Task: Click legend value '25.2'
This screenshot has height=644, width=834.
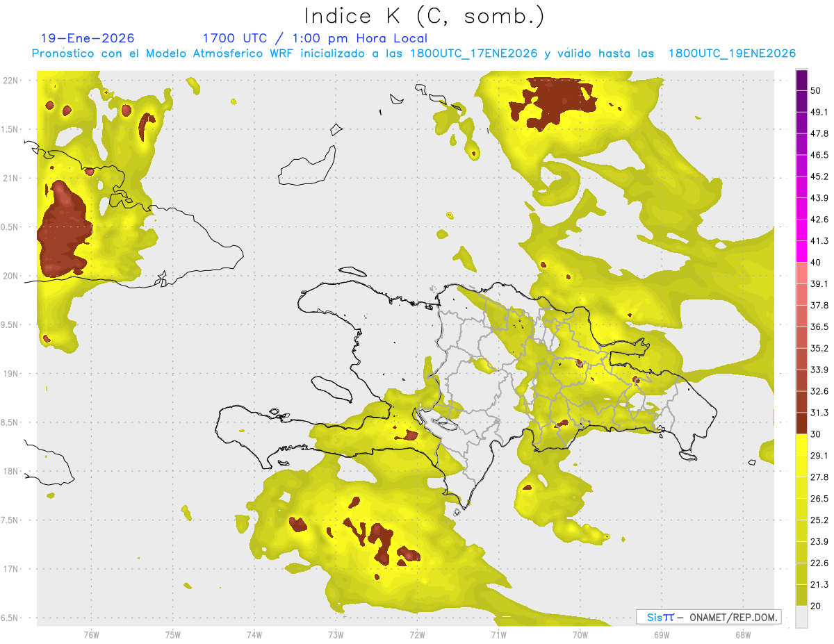Action: coord(819,520)
